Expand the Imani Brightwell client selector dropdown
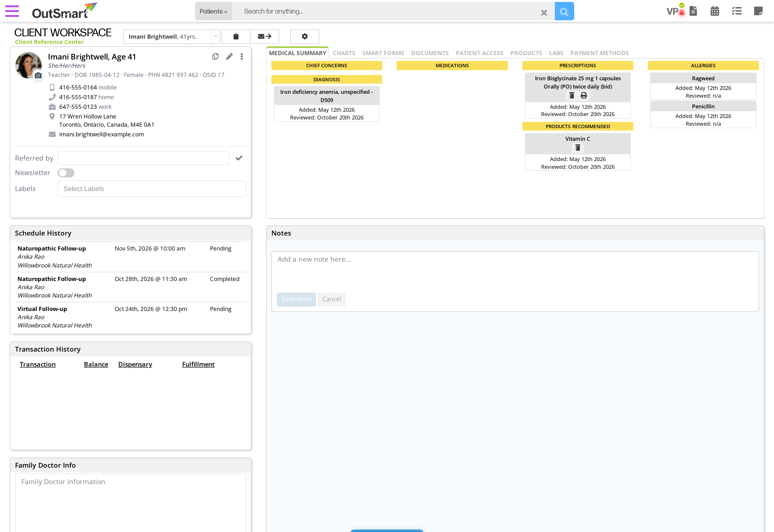Screen dimensions: 774x532 click(216, 37)
